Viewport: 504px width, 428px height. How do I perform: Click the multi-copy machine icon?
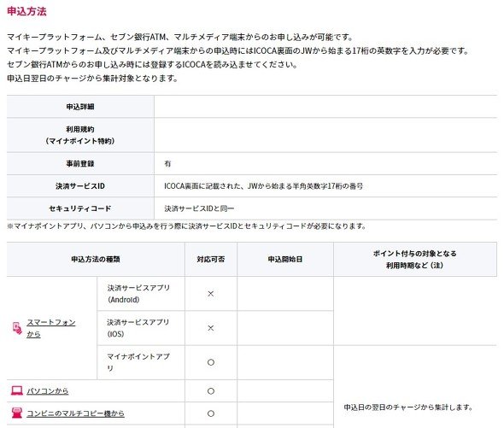click(17, 413)
